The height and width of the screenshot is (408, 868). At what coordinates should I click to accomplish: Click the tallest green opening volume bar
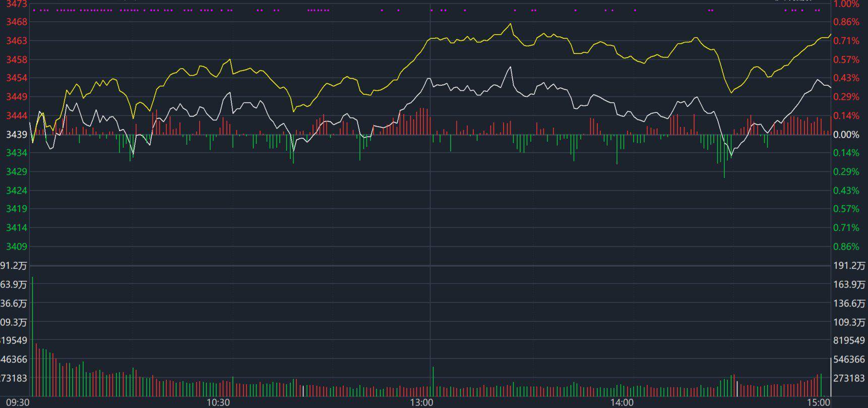coord(33,336)
